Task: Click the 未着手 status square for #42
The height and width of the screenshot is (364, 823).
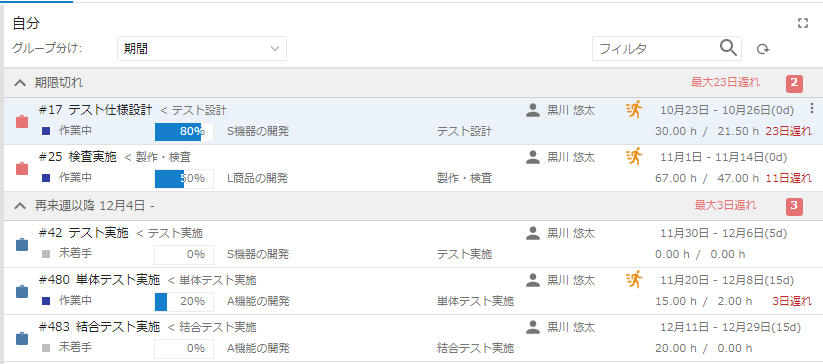Action: pos(46,254)
